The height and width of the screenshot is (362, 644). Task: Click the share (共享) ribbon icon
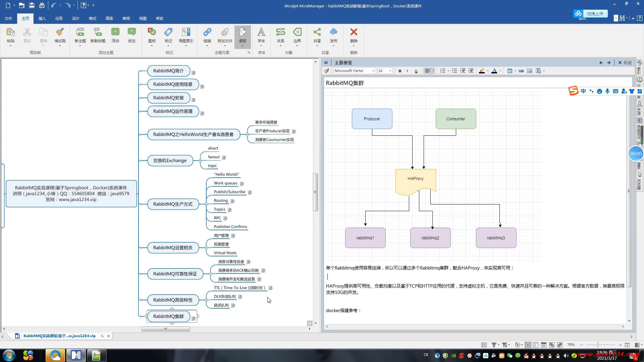pyautogui.click(x=317, y=32)
